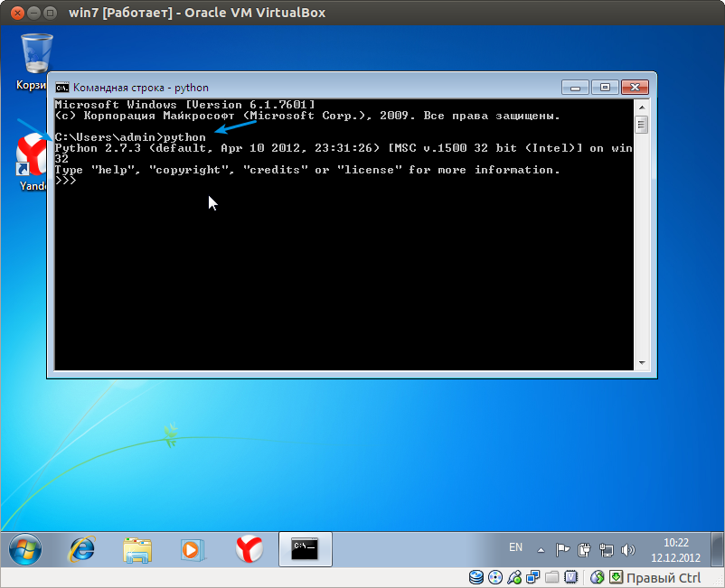The width and height of the screenshot is (725, 588).
Task: Open the Command Prompt window system menu icon
Action: click(62, 88)
